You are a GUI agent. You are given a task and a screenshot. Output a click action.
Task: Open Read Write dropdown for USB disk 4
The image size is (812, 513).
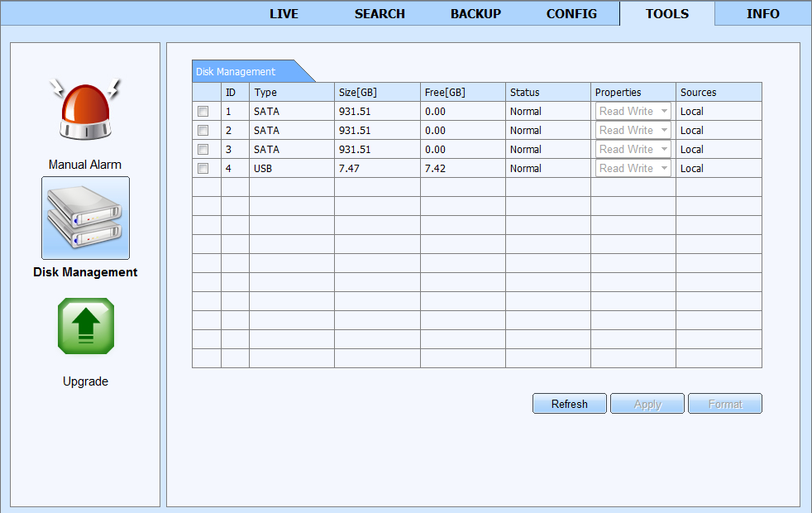633,169
